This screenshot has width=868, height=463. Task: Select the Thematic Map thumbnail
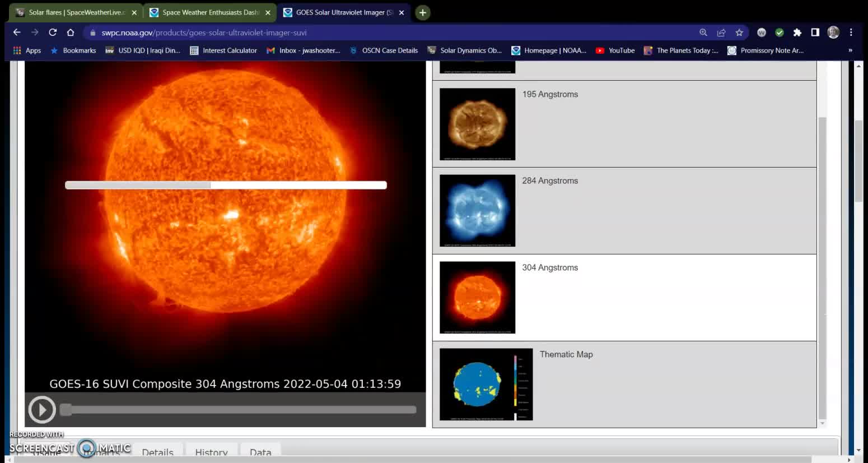pyautogui.click(x=486, y=385)
